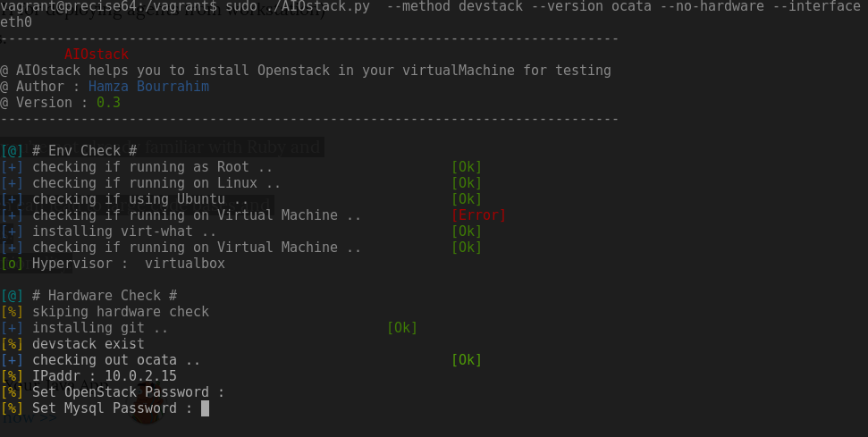
Task: Click the virtualbox hypervisor text
Action: [x=185, y=264]
